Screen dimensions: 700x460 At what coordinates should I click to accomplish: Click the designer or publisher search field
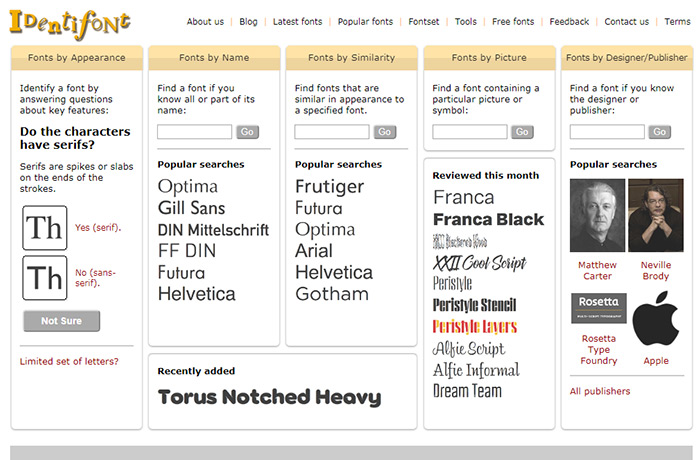click(x=607, y=132)
